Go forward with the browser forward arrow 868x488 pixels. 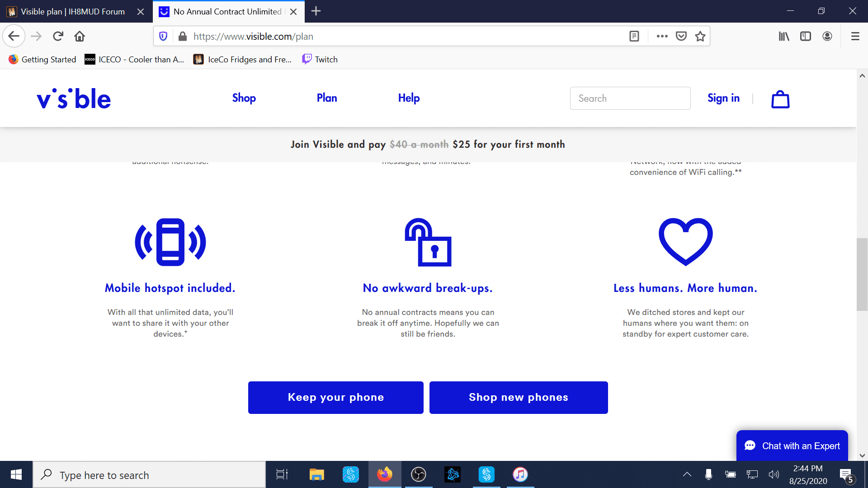point(36,36)
